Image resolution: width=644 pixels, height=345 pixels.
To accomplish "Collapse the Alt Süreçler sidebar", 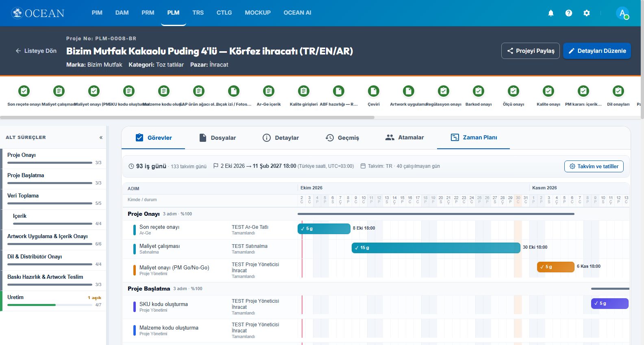I will pos(101,137).
